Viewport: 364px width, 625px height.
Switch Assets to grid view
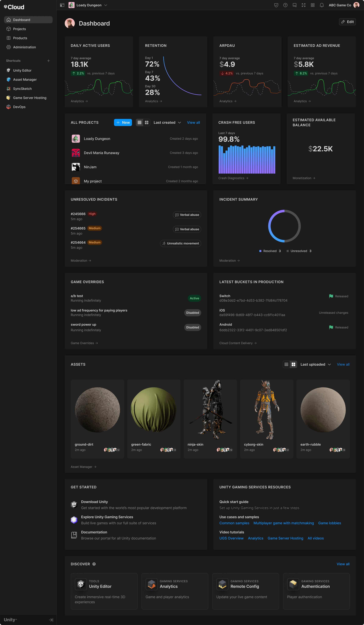(294, 364)
